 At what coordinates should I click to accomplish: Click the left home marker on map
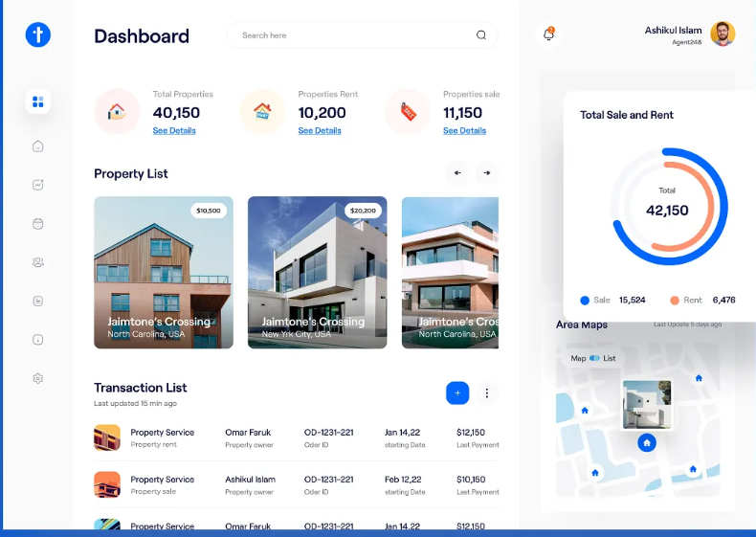point(585,411)
